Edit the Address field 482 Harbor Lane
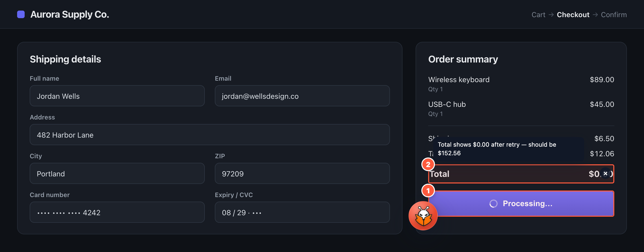Image resolution: width=644 pixels, height=252 pixels. [210, 135]
